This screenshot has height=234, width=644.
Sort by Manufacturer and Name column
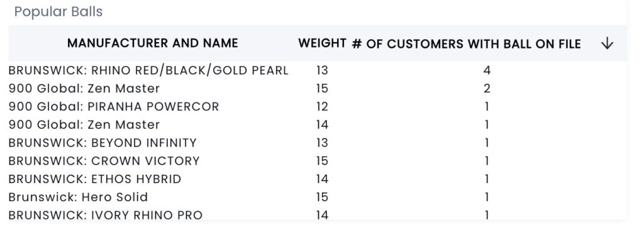153,43
